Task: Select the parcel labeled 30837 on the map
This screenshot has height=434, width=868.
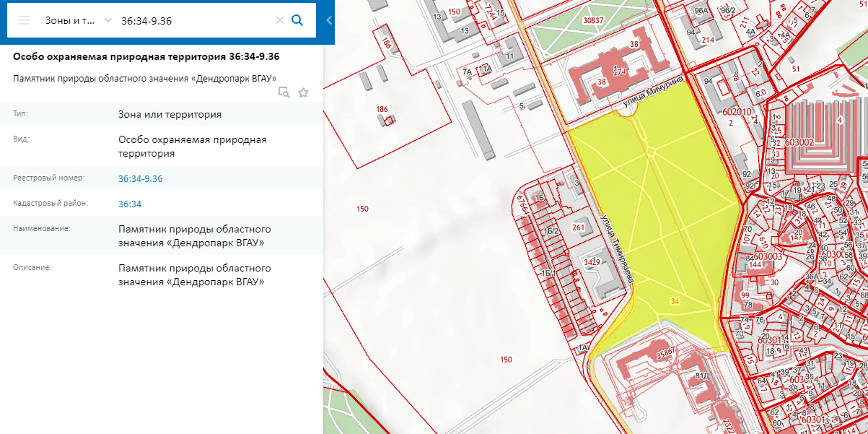Action: pyautogui.click(x=593, y=21)
